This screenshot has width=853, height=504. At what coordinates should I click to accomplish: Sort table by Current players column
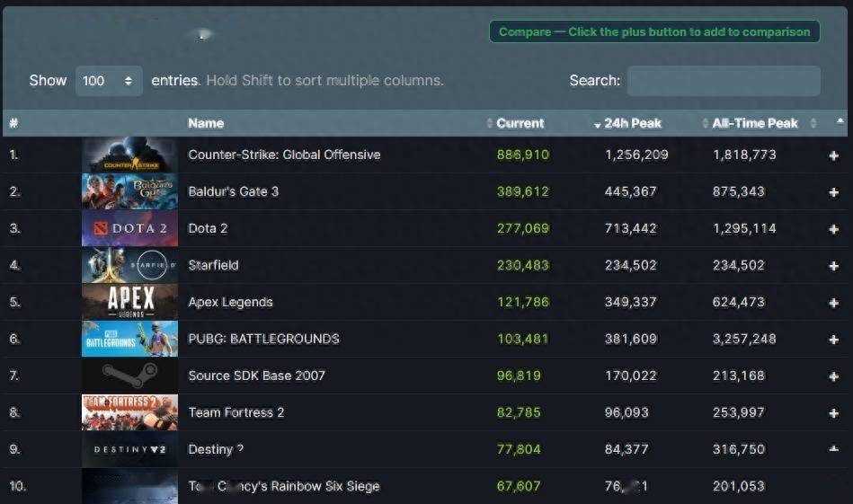click(x=520, y=123)
